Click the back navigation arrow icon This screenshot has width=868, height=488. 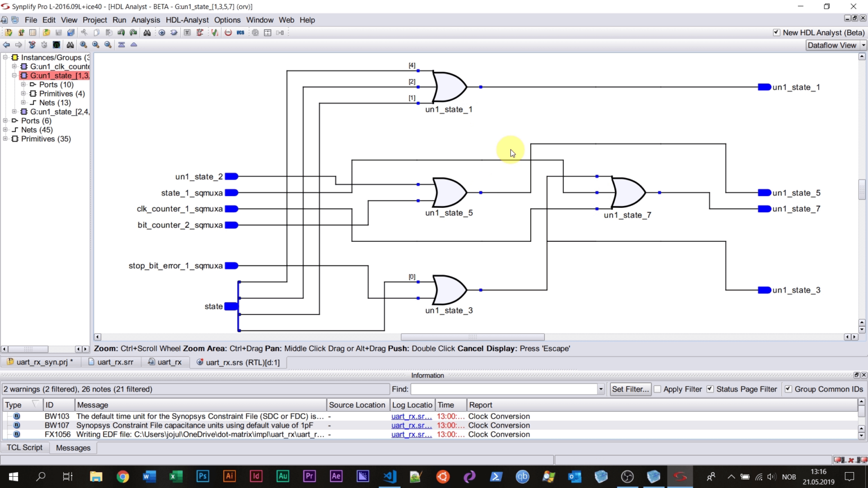tap(7, 45)
